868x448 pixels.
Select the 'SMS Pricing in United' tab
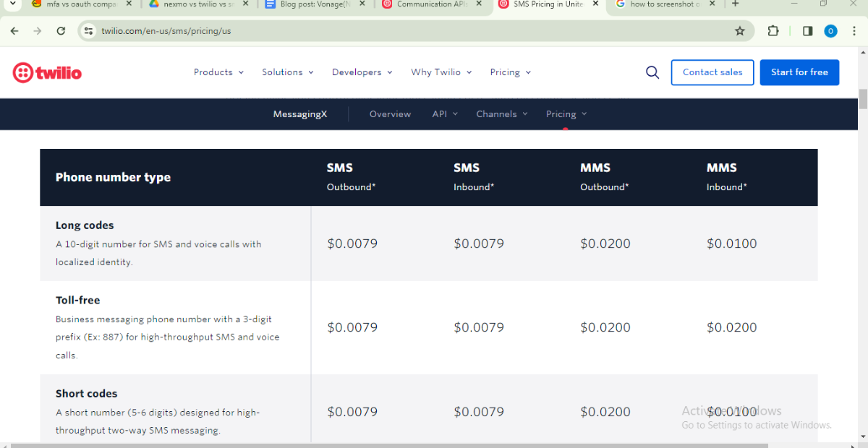click(x=548, y=4)
